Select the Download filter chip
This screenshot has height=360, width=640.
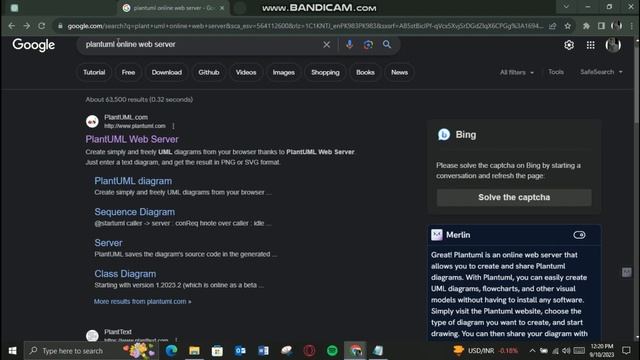point(167,72)
